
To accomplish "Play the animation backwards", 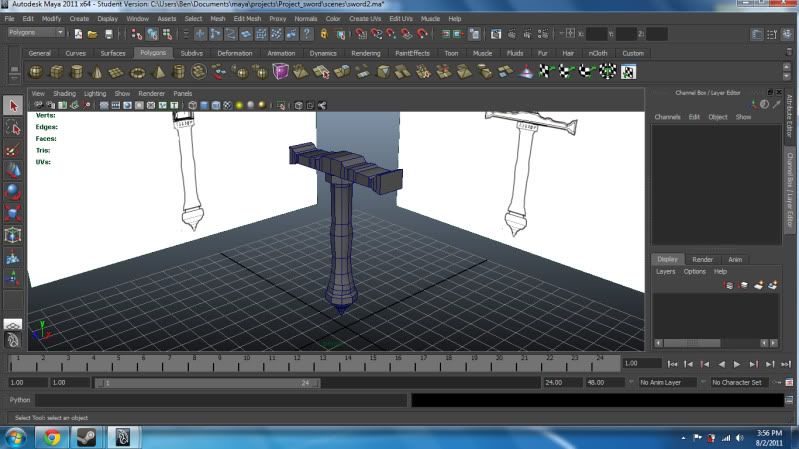I will [x=721, y=364].
